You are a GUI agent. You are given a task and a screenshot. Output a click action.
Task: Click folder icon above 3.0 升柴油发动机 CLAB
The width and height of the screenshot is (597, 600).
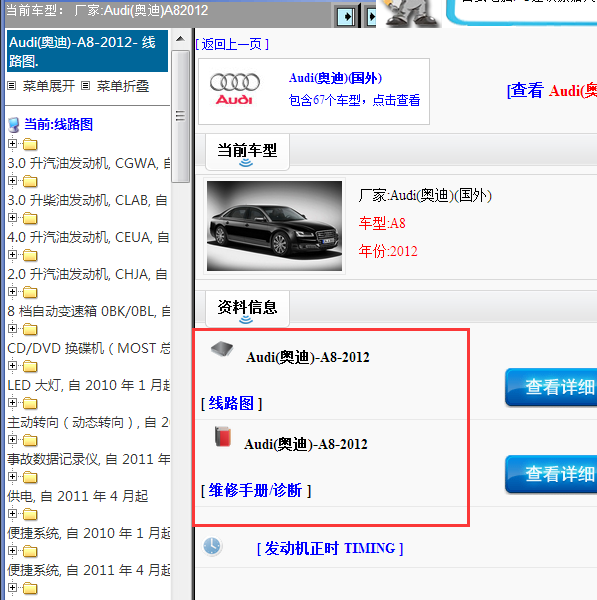(30, 181)
